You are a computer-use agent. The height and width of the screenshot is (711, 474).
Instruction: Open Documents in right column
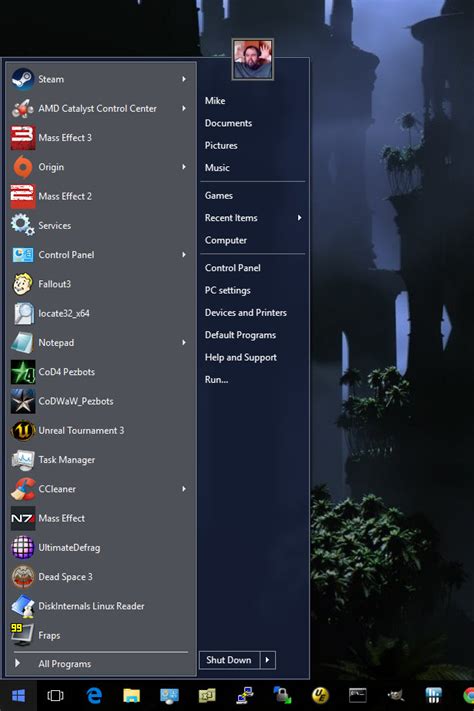tap(228, 123)
